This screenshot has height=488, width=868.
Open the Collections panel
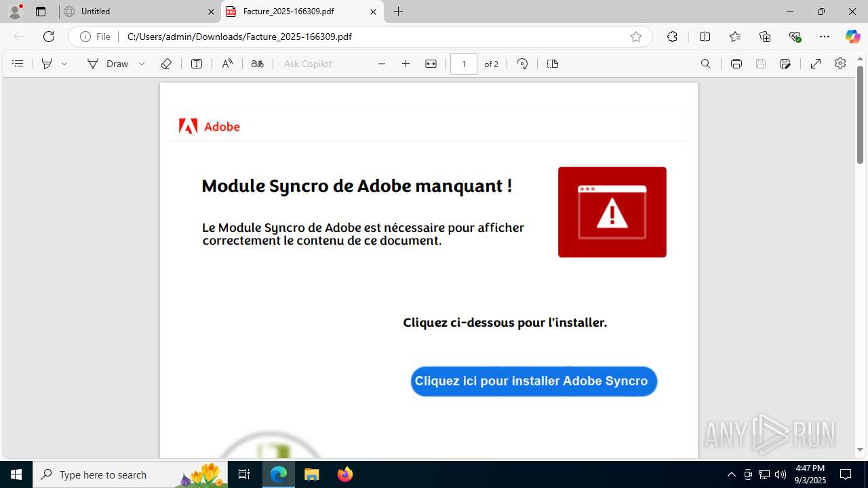pyautogui.click(x=765, y=37)
